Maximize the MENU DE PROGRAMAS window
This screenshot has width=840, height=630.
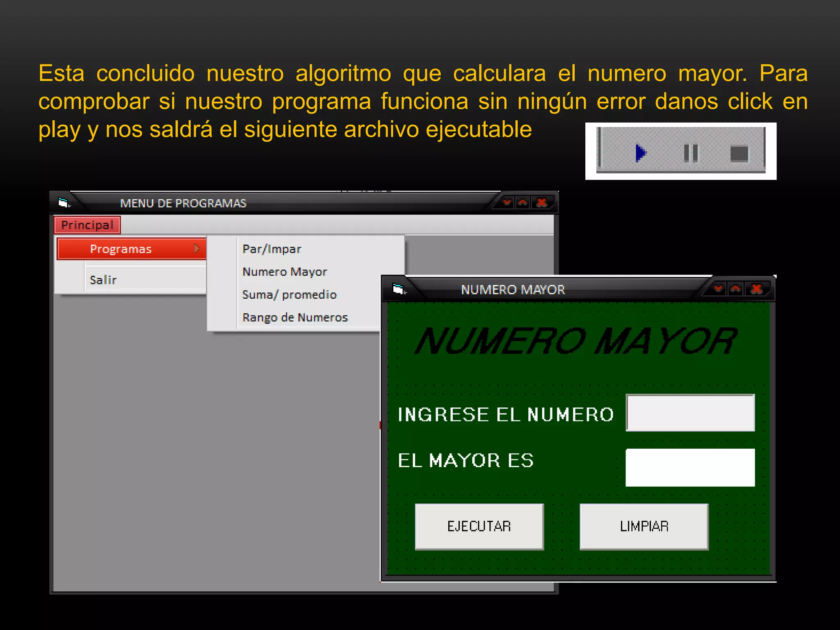[523, 202]
